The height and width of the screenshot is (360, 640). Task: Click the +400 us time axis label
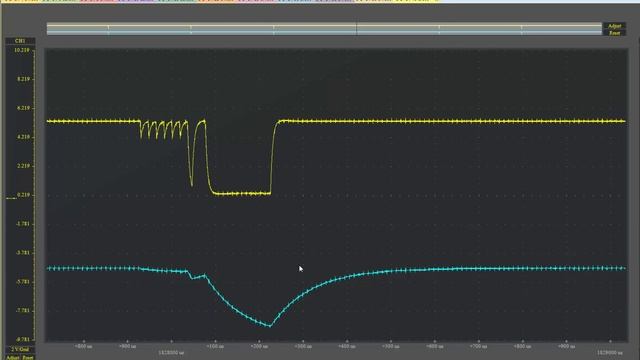pos(347,347)
